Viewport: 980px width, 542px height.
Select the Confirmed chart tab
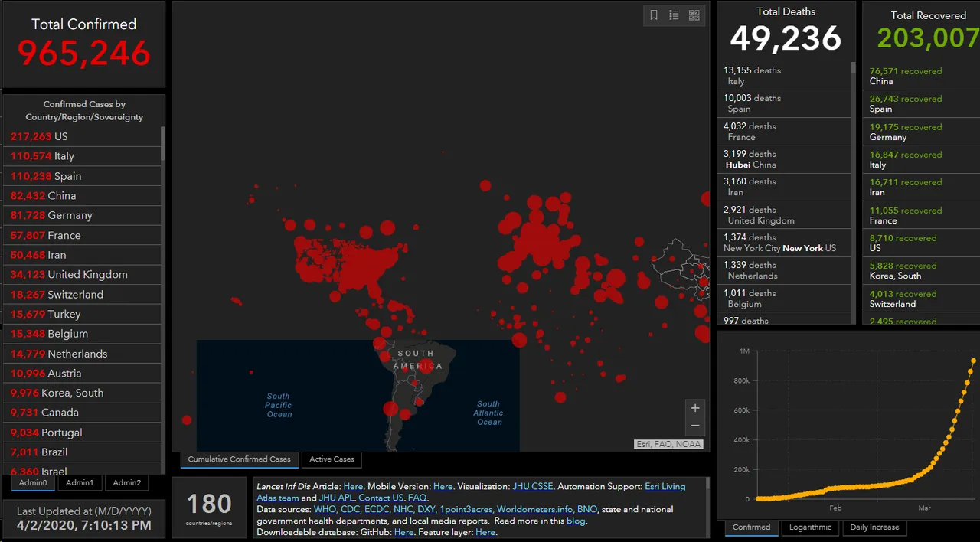tap(752, 527)
